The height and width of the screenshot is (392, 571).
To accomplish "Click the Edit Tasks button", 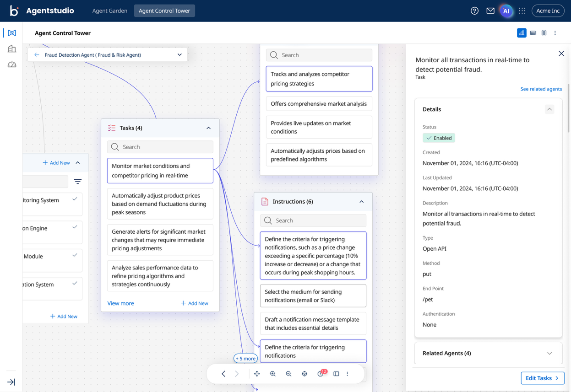I will pos(543,378).
